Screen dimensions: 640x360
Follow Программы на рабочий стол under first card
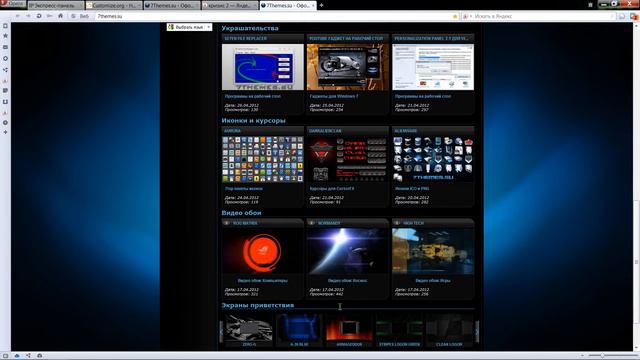coord(252,96)
